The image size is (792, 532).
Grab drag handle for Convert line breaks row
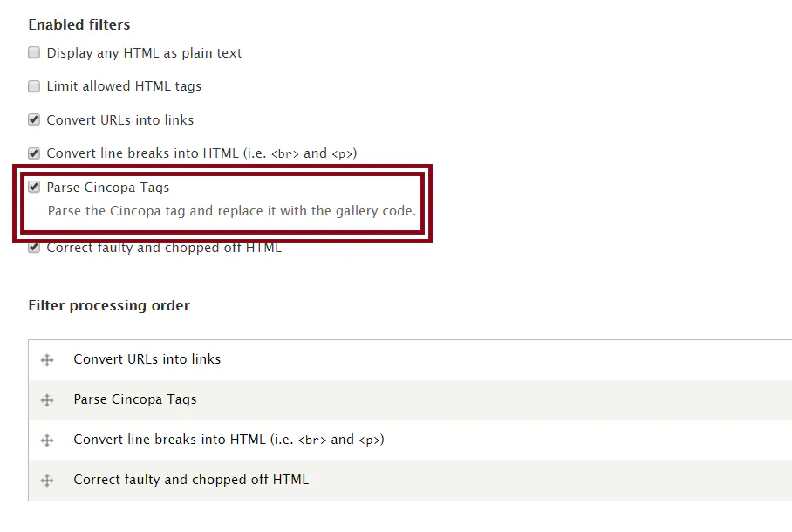[x=47, y=440]
